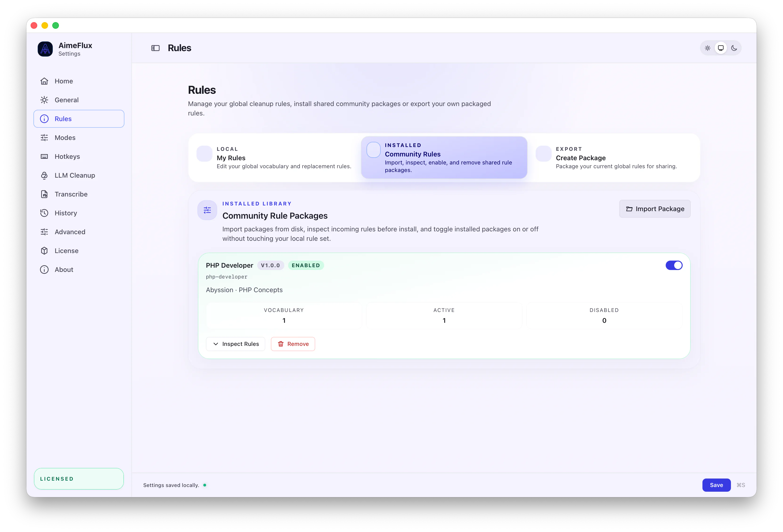Viewport: 783px width, 532px height.
Task: Select the Community Rules installed tab
Action: point(444,158)
